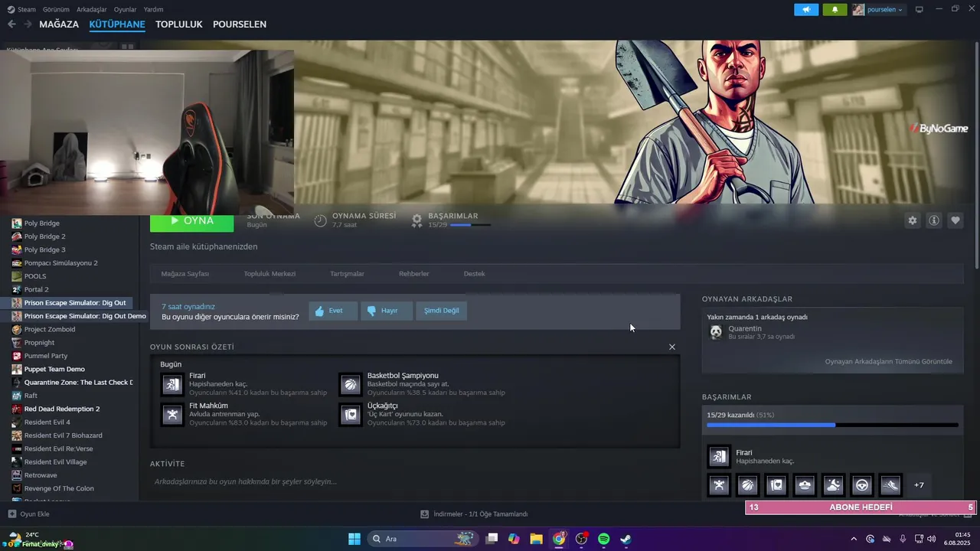Select the weightlifter achievement icon in Başarımlar
This screenshot has width=980, height=551.
click(719, 485)
